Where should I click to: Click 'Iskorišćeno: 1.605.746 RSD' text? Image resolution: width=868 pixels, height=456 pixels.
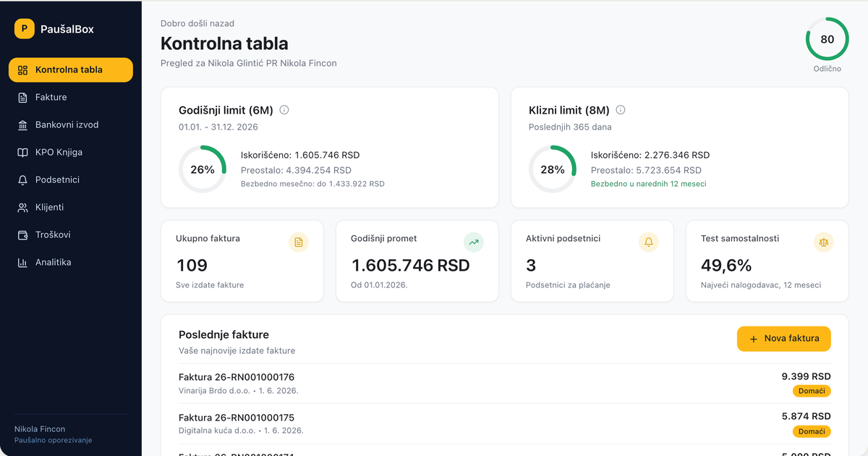coord(300,155)
